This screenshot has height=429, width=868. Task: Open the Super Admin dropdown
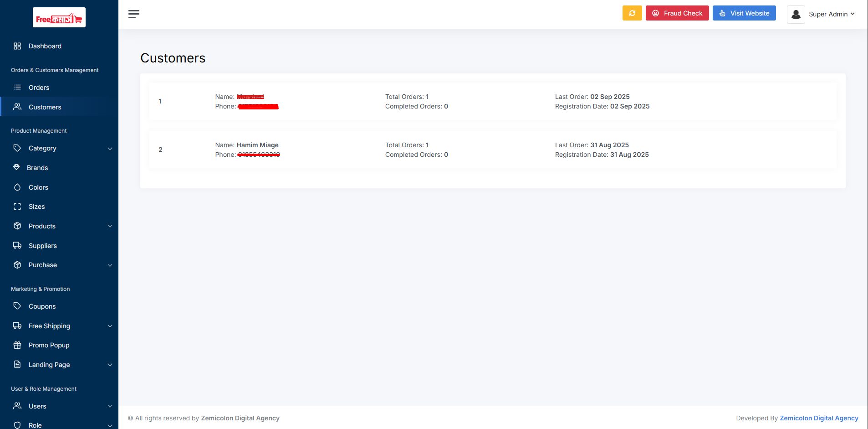pyautogui.click(x=831, y=14)
